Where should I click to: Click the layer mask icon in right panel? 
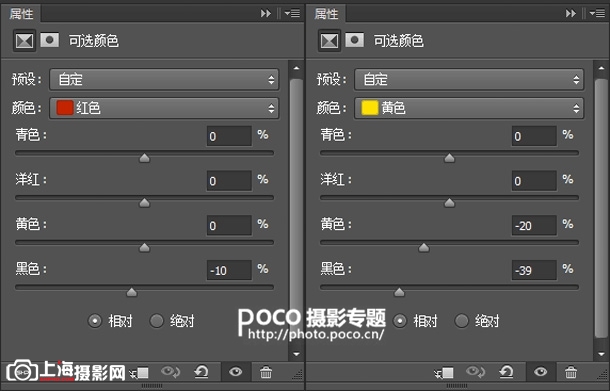click(355, 40)
